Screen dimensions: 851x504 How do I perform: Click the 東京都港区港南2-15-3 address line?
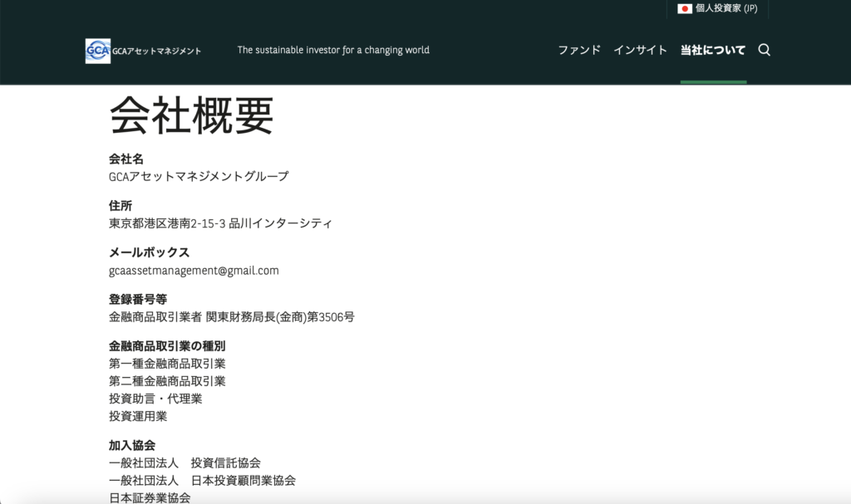[x=220, y=223]
